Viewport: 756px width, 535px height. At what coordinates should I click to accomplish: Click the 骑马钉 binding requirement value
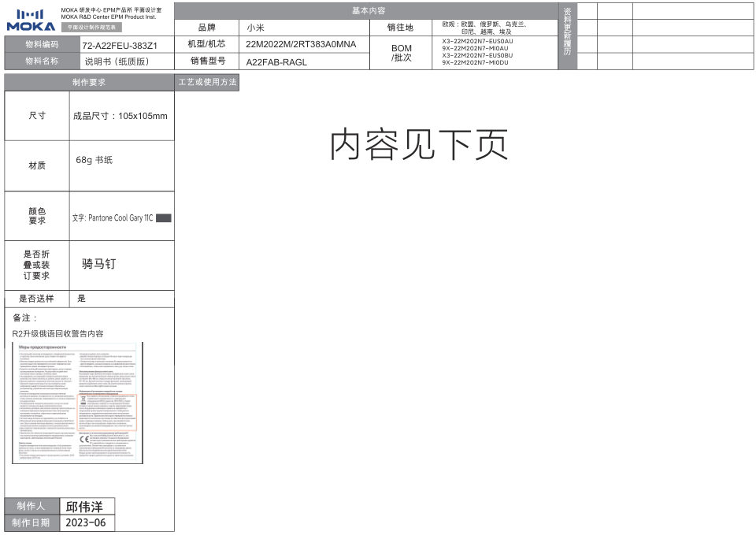click(x=99, y=264)
